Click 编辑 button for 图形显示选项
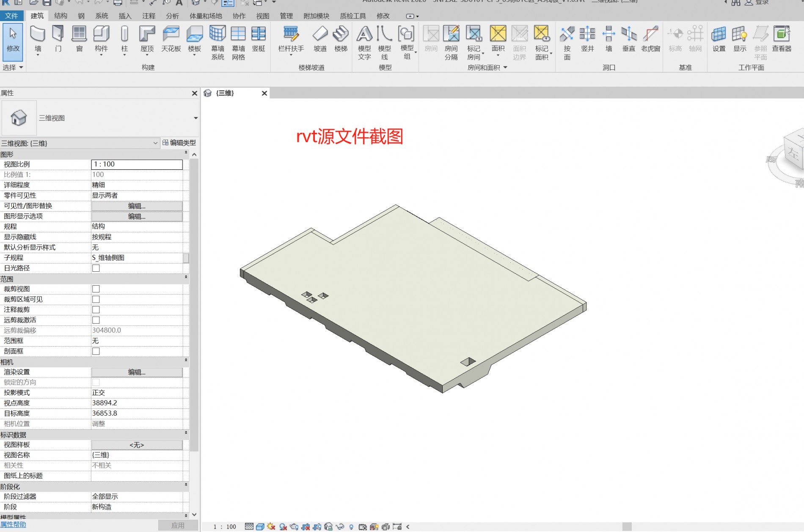This screenshot has height=532, width=804. 137,216
